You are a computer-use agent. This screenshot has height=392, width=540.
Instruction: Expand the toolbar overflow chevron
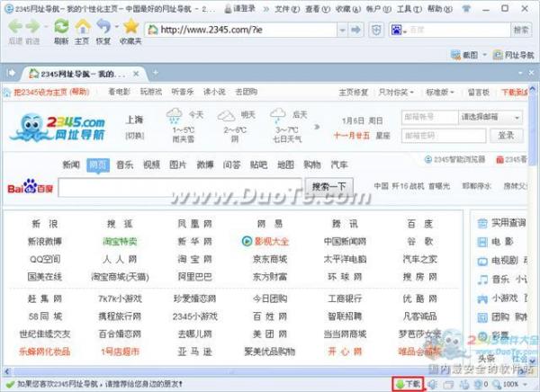click(x=265, y=9)
